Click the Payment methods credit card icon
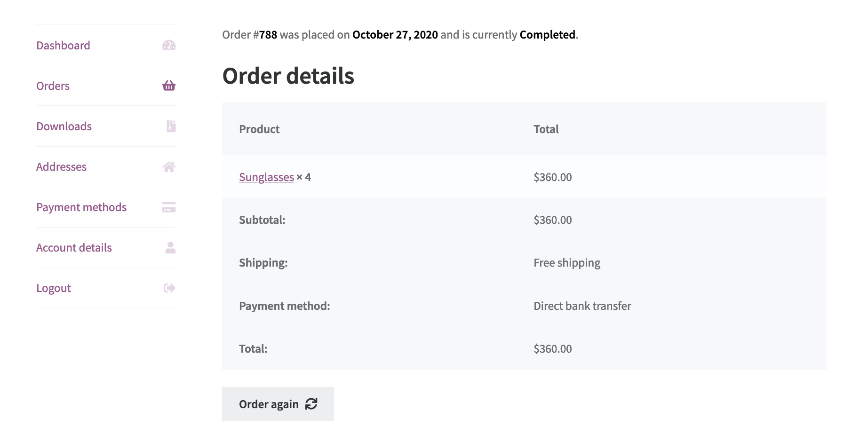This screenshot has width=868, height=434. pyautogui.click(x=169, y=207)
